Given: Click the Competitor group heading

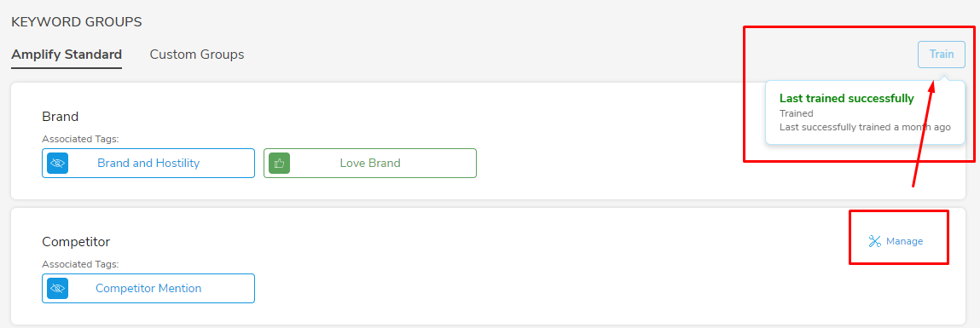Looking at the screenshot, I should pos(76,241).
